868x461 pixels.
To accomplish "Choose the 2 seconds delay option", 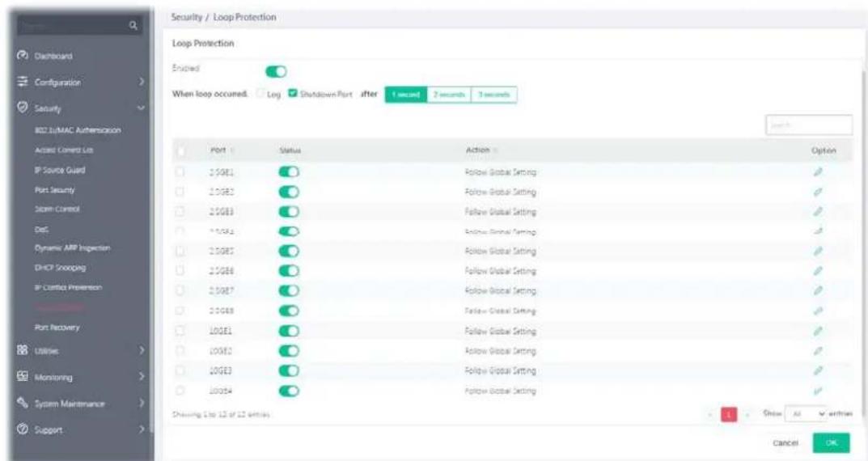I will (x=449, y=95).
